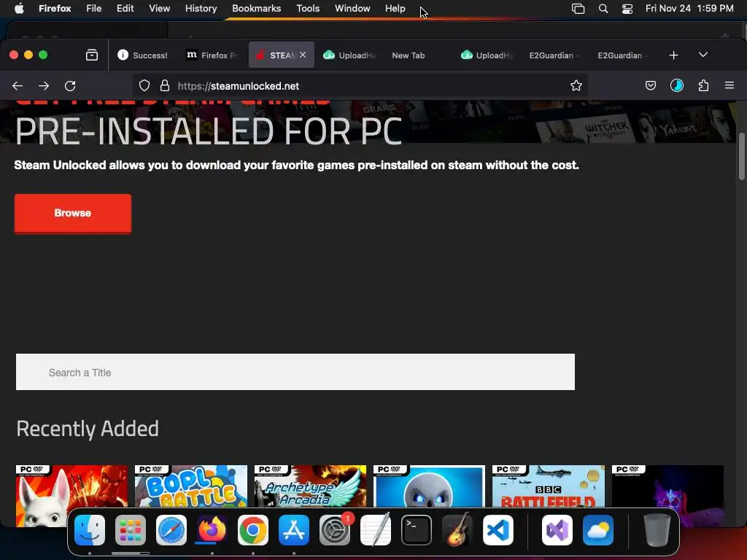Open Launchpad from the Dock

point(131,530)
